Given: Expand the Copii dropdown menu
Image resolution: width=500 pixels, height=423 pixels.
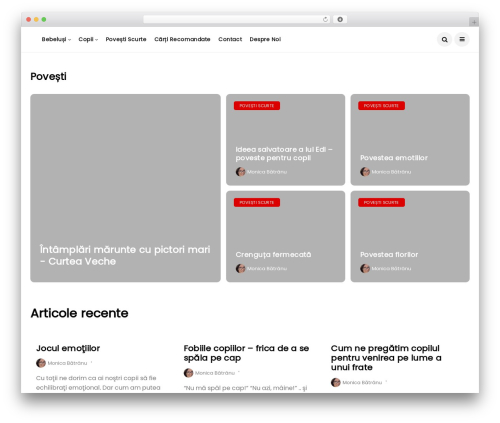Looking at the screenshot, I should point(88,39).
